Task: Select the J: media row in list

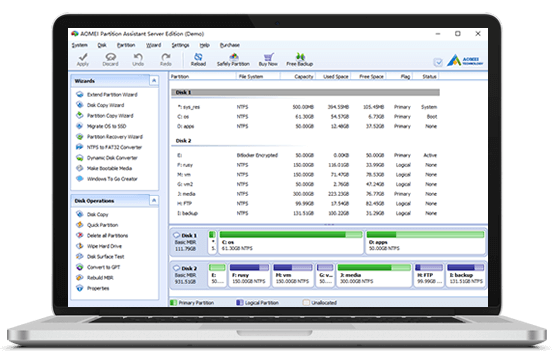Action: coord(305,194)
